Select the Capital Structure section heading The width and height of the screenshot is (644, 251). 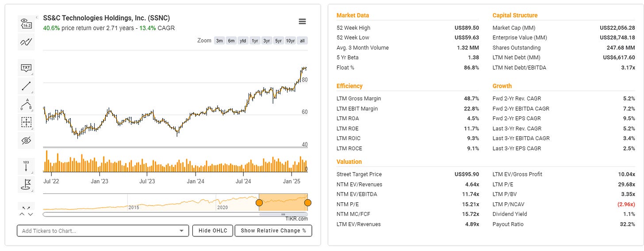point(515,15)
